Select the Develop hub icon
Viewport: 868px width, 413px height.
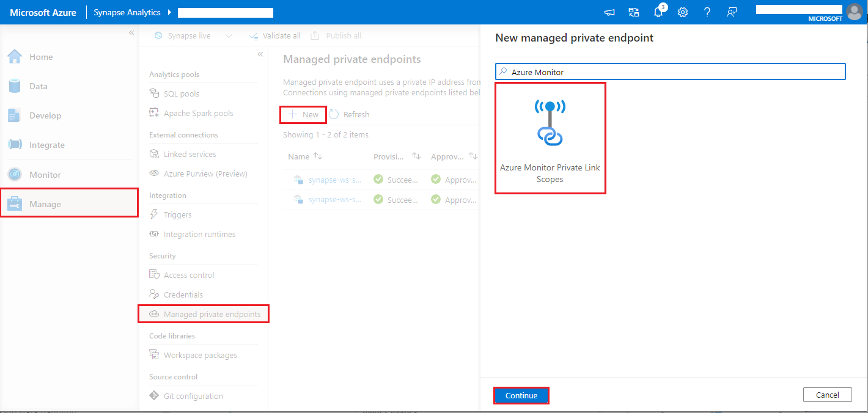coord(13,115)
